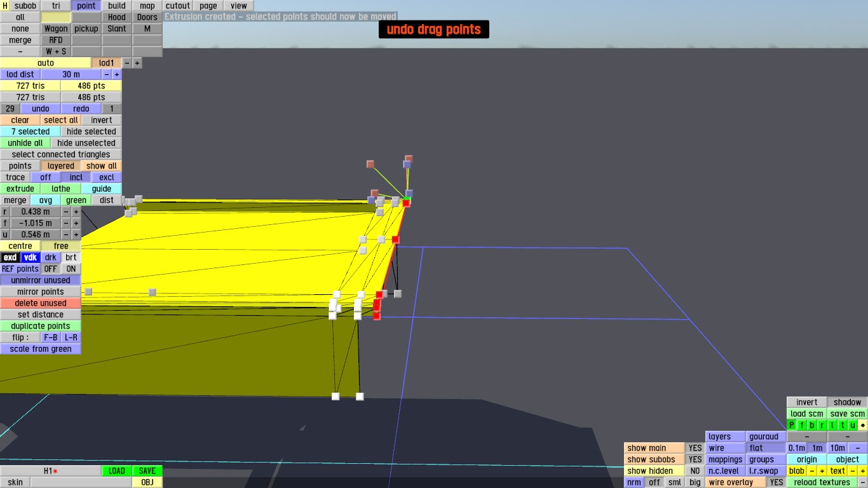Open the cutout tab
The image size is (868, 488).
(x=178, y=6)
